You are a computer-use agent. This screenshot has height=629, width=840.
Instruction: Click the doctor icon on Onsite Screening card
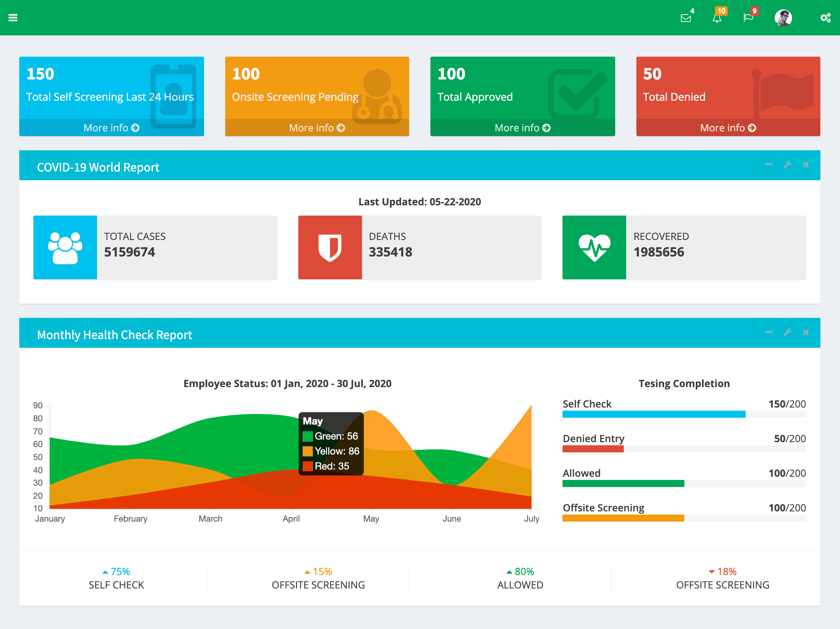(x=377, y=96)
